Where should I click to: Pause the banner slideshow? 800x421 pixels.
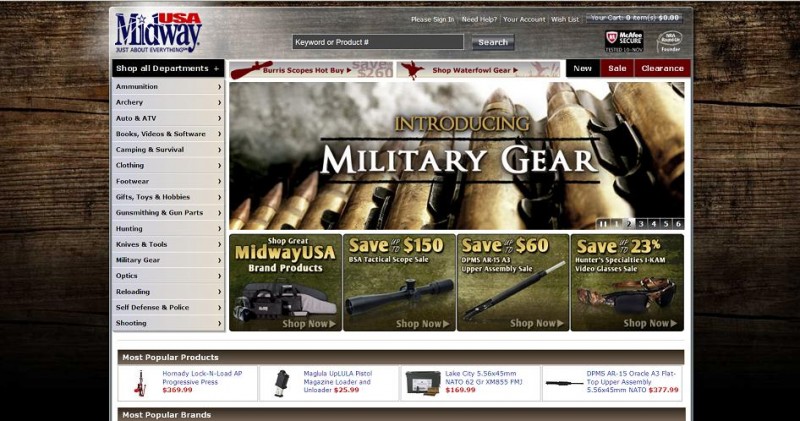pos(603,224)
